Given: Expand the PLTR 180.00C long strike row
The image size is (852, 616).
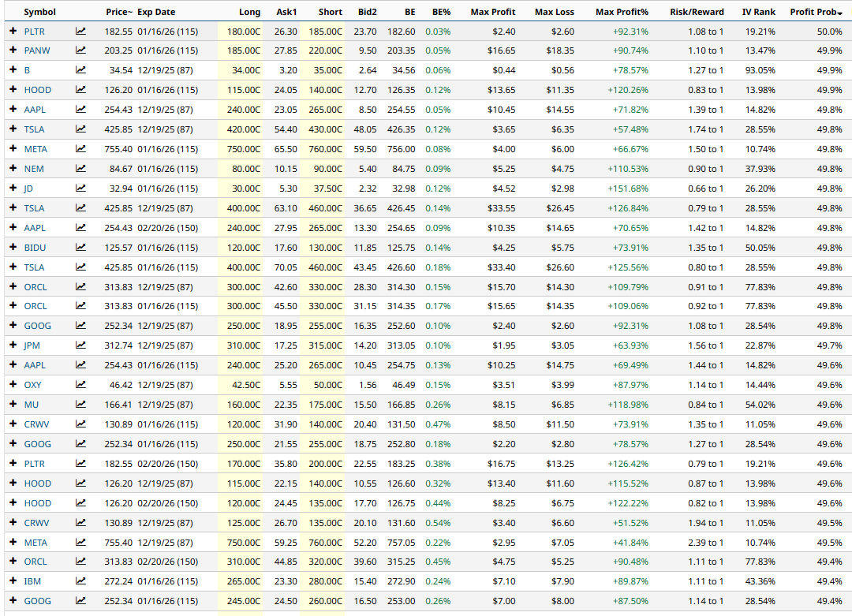Looking at the screenshot, I should (x=13, y=32).
